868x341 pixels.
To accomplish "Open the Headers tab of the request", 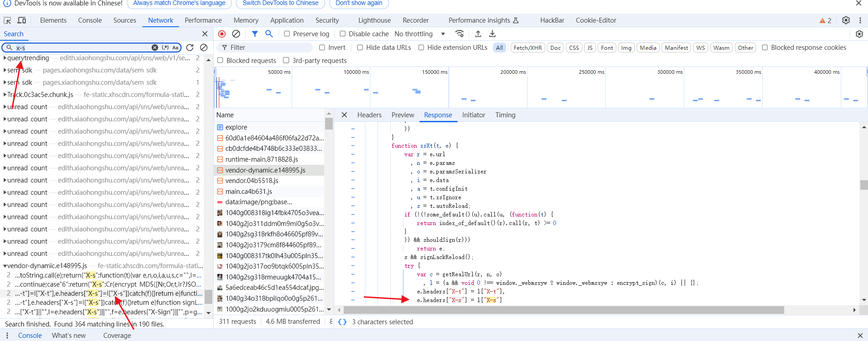I will 369,115.
